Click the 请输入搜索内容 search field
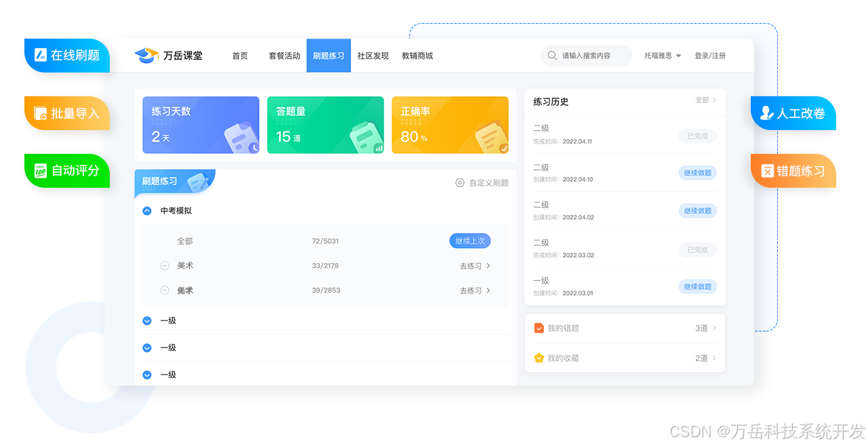This screenshot has width=868, height=446. [586, 56]
